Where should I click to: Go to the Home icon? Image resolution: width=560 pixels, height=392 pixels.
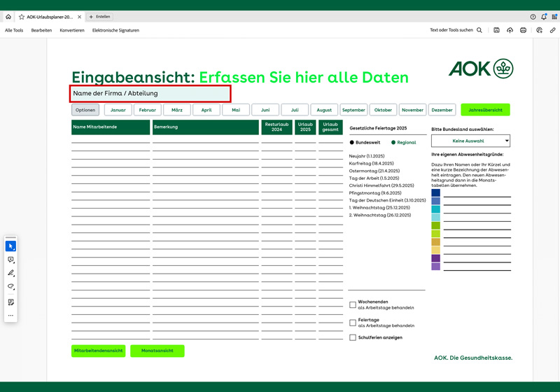coord(8,17)
